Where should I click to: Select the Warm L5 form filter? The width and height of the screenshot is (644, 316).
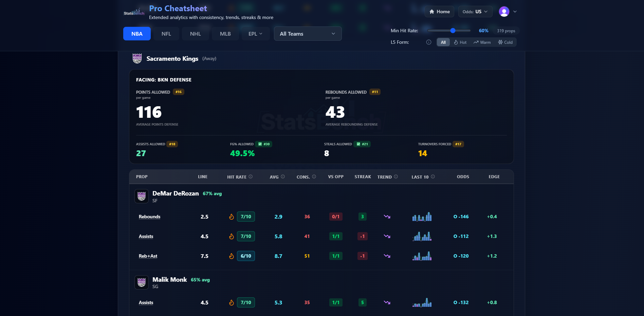[482, 42]
